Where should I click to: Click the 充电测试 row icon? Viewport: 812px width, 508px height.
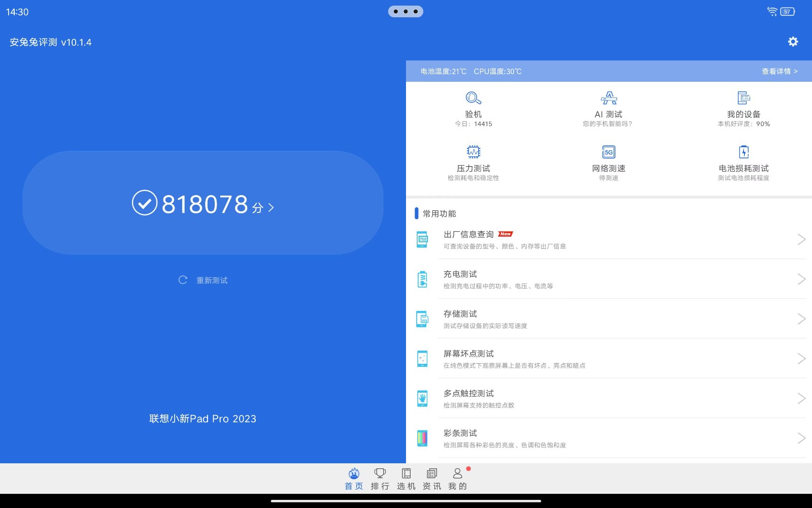tap(422, 279)
